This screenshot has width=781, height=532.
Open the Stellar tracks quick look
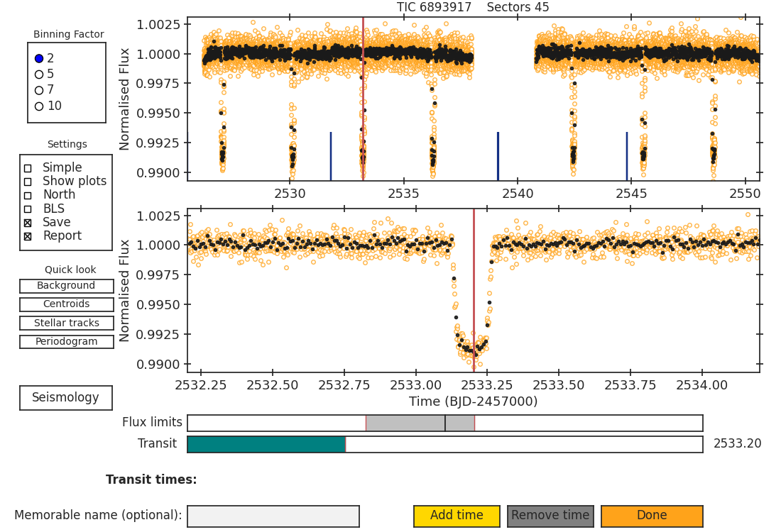pyautogui.click(x=66, y=323)
